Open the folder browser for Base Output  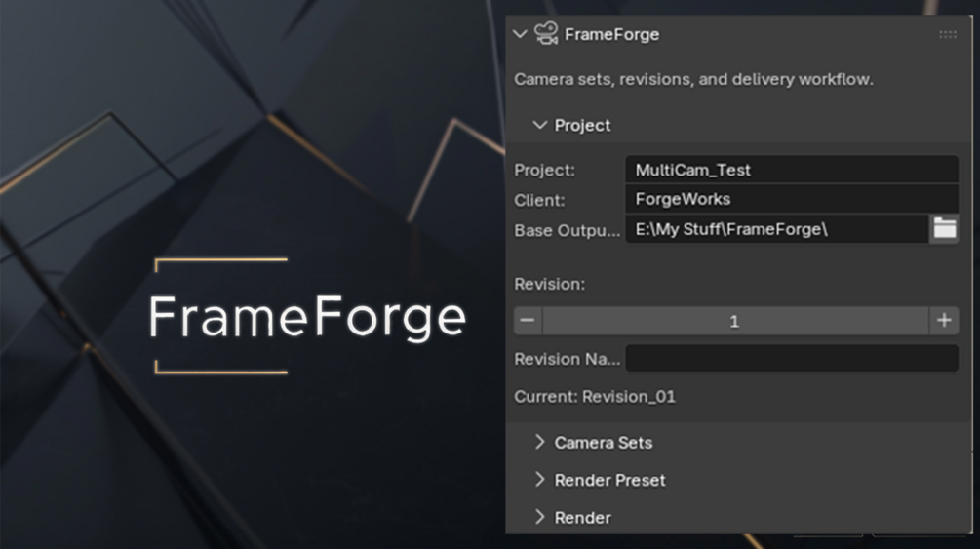click(944, 229)
